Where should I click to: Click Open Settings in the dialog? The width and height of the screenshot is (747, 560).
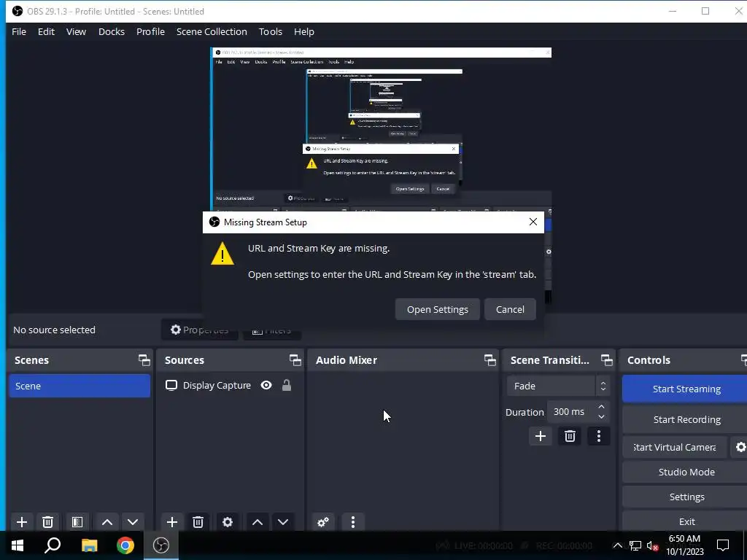438,309
